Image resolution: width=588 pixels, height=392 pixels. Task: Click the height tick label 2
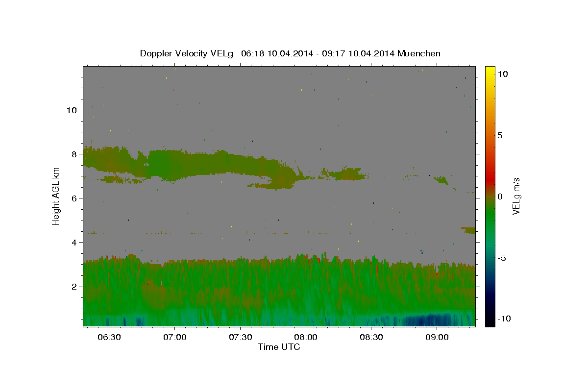pos(74,286)
